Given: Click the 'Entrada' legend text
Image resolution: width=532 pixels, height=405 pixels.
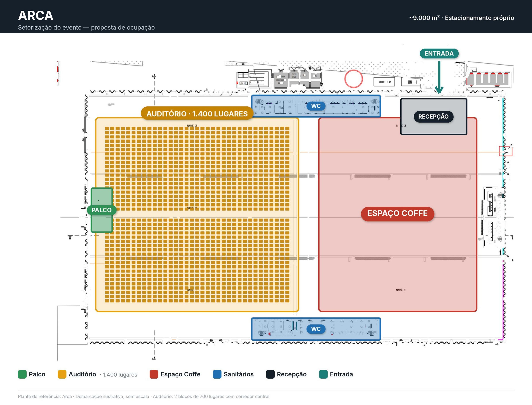Looking at the screenshot, I should (x=341, y=374).
